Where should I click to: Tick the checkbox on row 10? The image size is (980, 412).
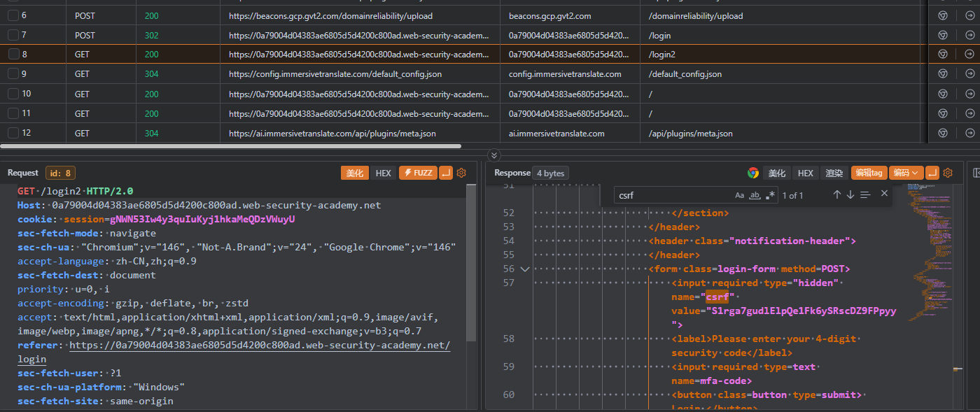(13, 94)
